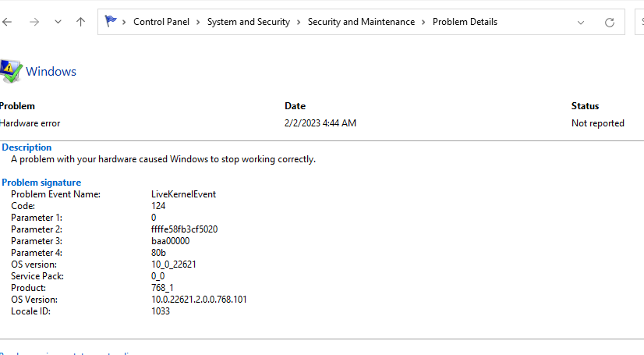Expand the chevron after Security and Maintenance
Viewport: 644px width, 355px height.
pos(423,22)
